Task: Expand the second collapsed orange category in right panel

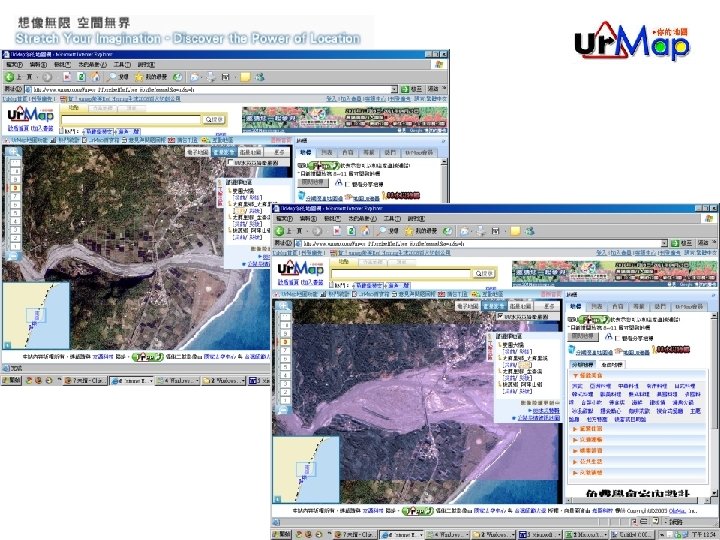Action: tap(575, 439)
